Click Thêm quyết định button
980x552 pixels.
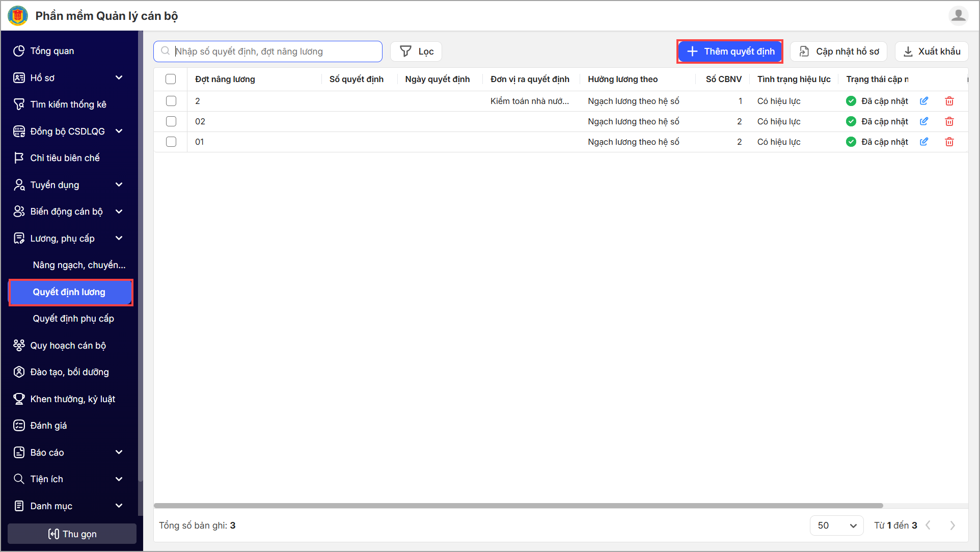pyautogui.click(x=730, y=51)
